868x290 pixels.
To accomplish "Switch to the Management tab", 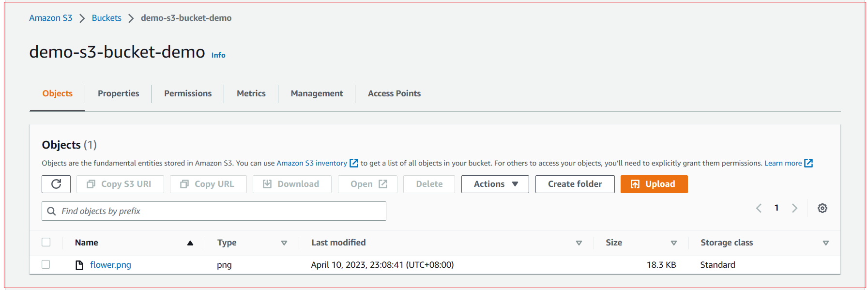I will 317,93.
